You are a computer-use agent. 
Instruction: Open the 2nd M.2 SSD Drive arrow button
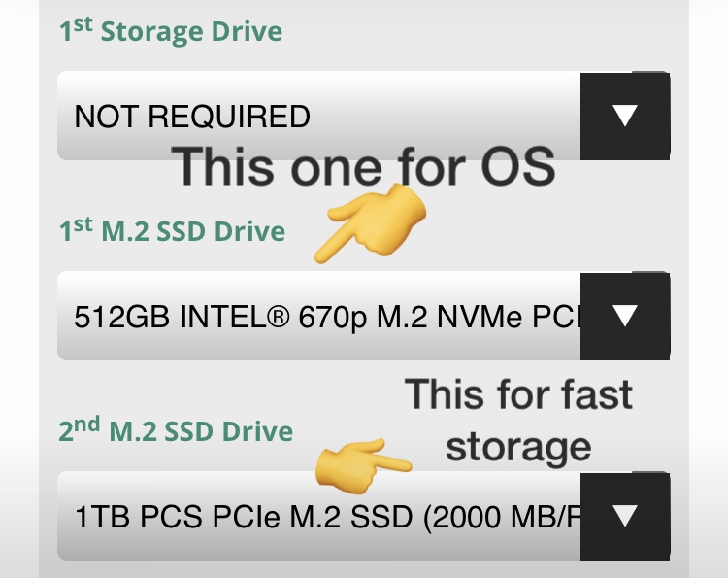pyautogui.click(x=625, y=516)
